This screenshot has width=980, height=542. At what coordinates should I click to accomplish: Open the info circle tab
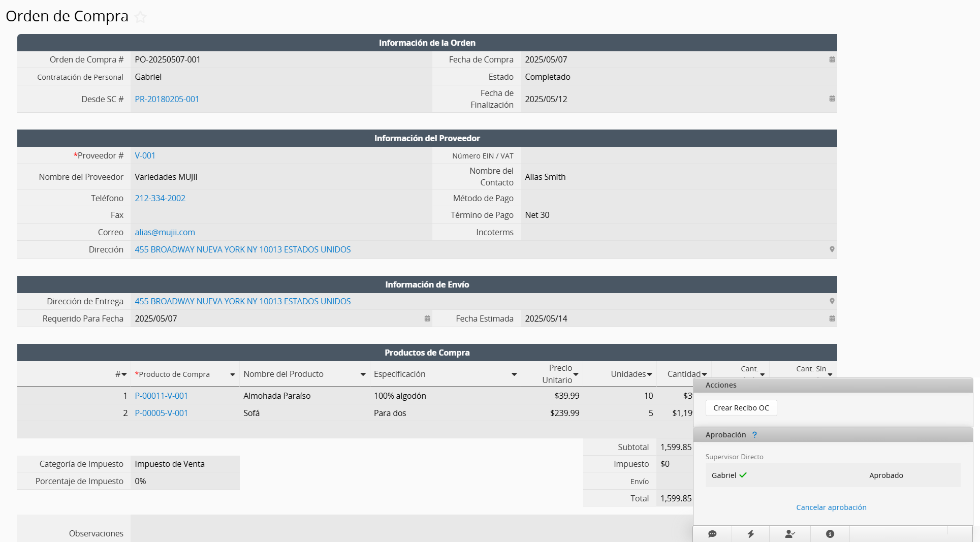830,534
